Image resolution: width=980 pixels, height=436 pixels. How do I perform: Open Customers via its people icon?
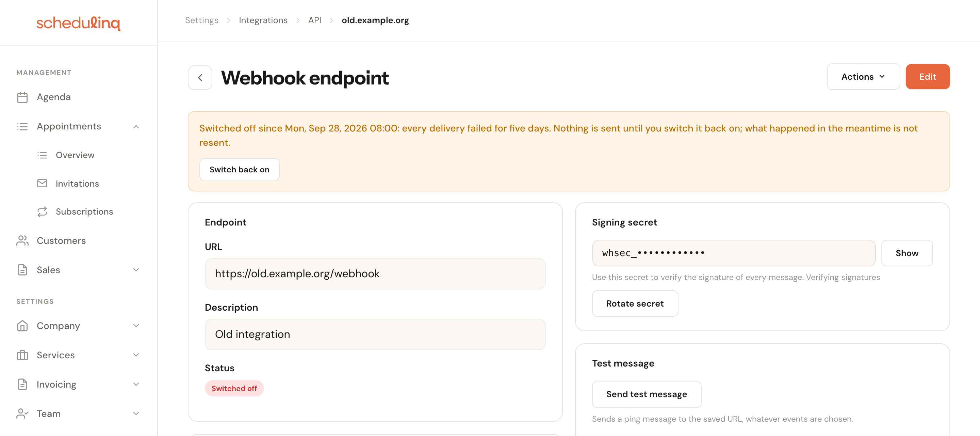[x=22, y=241]
